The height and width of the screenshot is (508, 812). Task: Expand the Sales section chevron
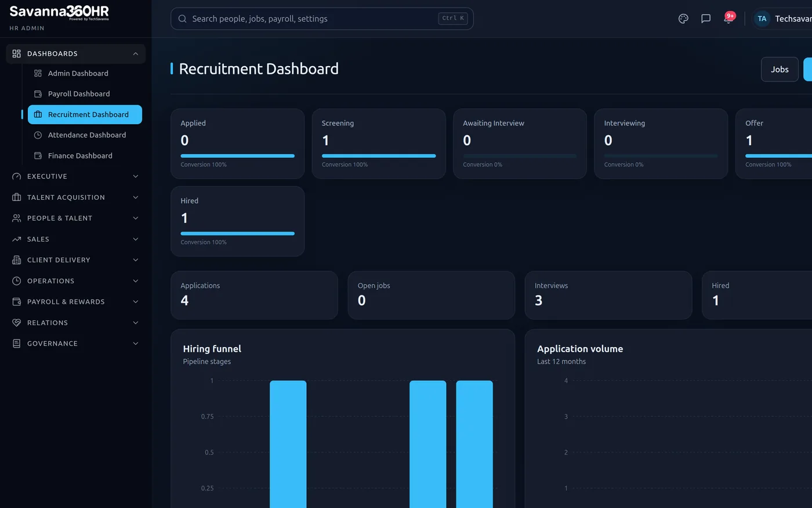[135, 239]
